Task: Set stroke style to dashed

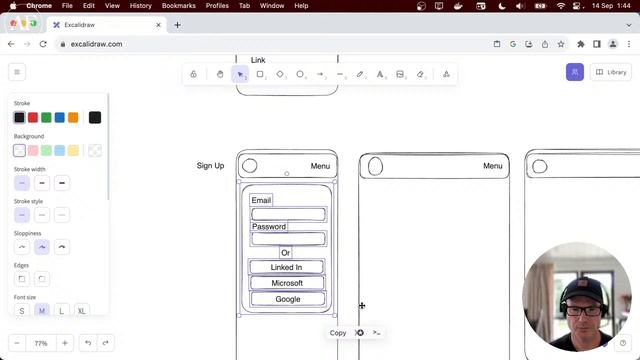Action: coord(42,215)
